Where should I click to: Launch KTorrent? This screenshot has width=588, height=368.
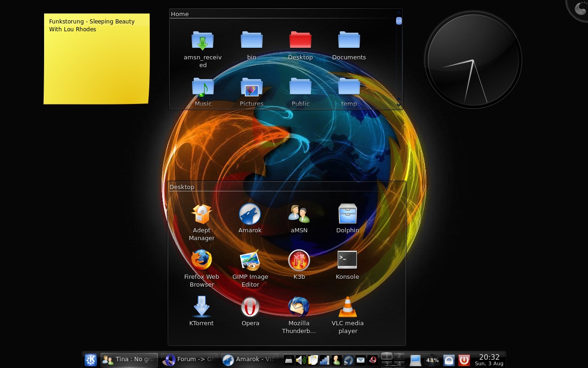pyautogui.click(x=202, y=311)
